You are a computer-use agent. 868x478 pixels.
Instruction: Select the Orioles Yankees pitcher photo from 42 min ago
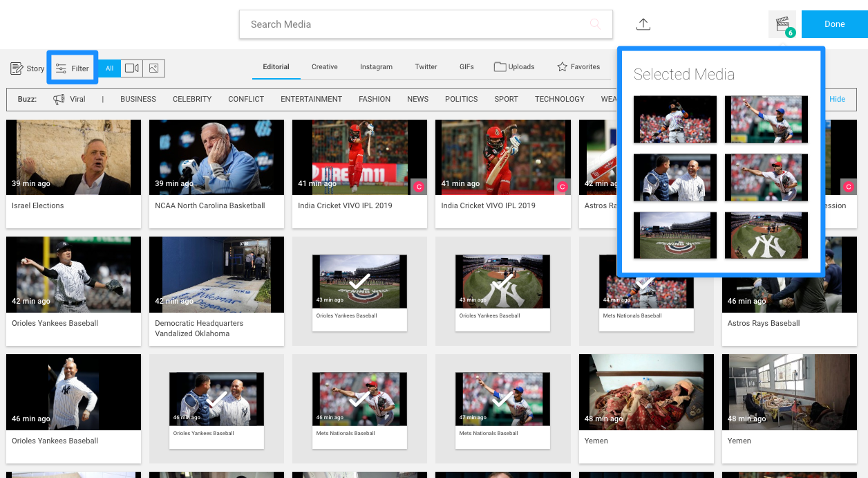pos(73,275)
